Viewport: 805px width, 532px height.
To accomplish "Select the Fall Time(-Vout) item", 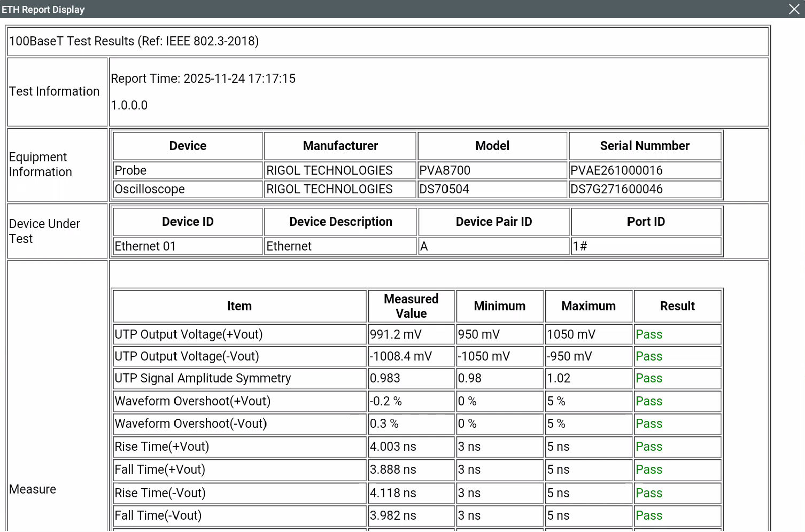I will tap(239, 515).
